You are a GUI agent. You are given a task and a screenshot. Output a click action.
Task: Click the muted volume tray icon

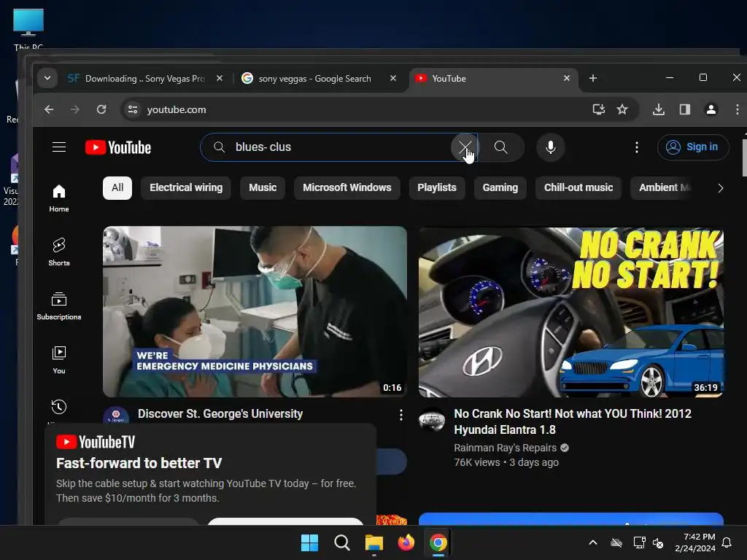click(x=658, y=542)
